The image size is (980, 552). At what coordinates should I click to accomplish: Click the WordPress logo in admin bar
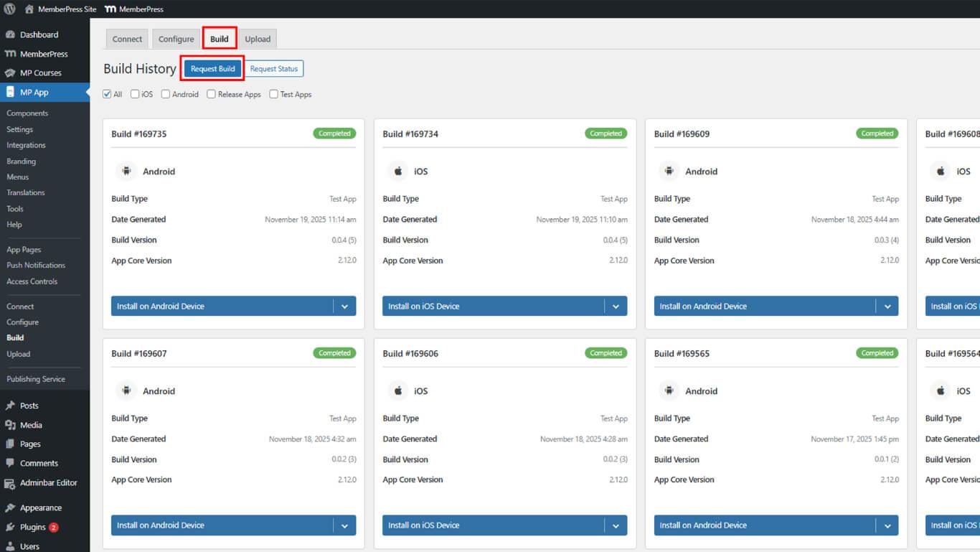[x=10, y=9]
